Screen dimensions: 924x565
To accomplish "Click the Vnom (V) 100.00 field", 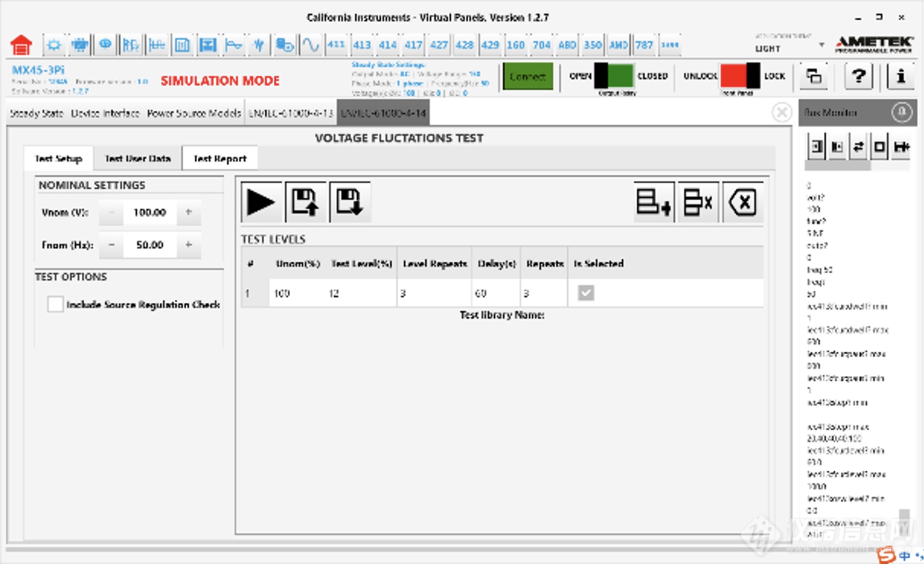I will point(150,212).
